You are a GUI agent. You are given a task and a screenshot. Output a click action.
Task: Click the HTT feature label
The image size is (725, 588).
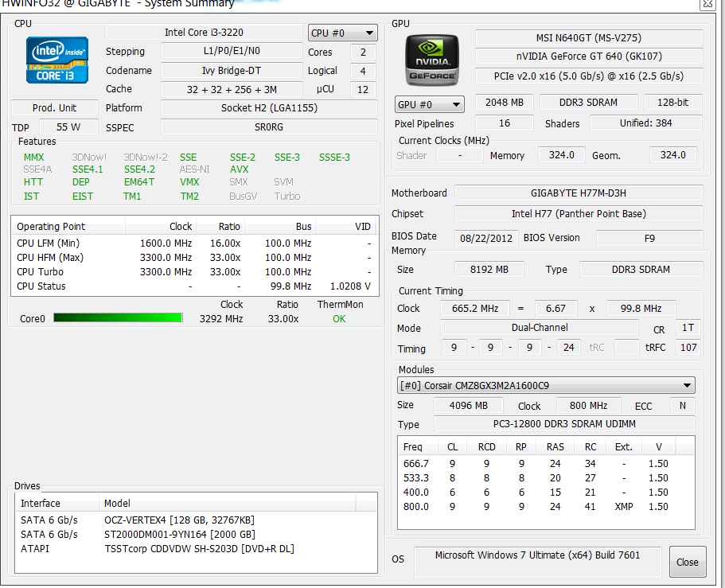[33, 182]
